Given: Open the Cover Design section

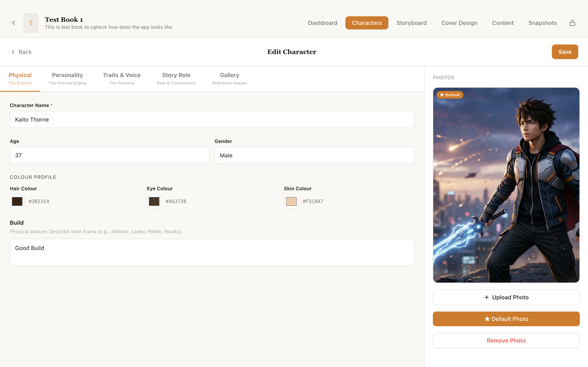Looking at the screenshot, I should [459, 23].
